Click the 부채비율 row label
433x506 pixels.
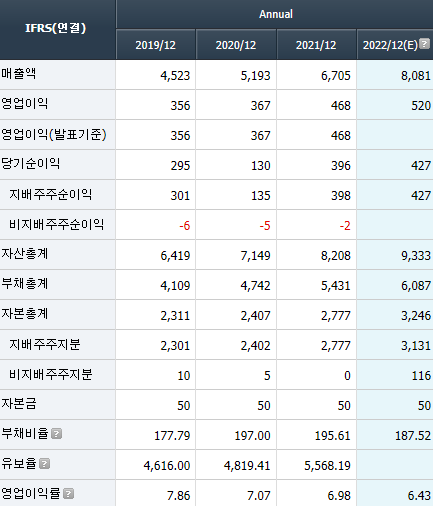25,433
